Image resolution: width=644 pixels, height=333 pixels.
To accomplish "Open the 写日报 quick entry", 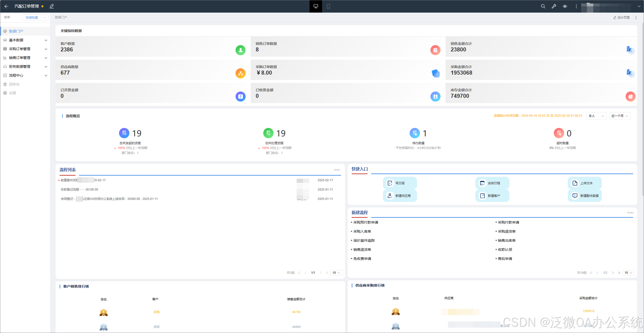I will point(400,183).
